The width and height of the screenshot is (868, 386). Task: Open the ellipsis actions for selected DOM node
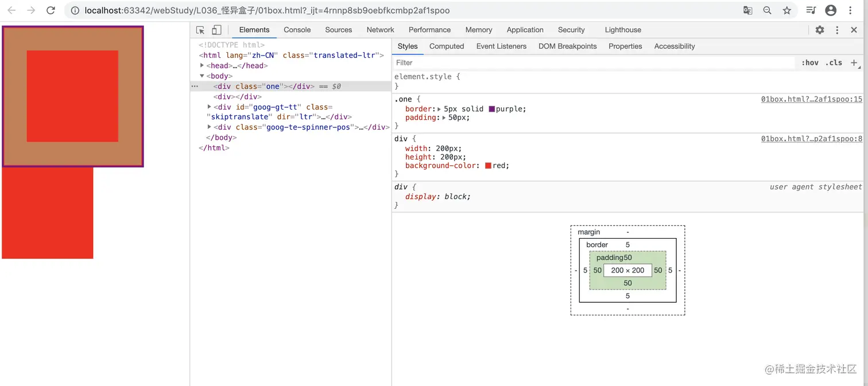[x=195, y=86]
